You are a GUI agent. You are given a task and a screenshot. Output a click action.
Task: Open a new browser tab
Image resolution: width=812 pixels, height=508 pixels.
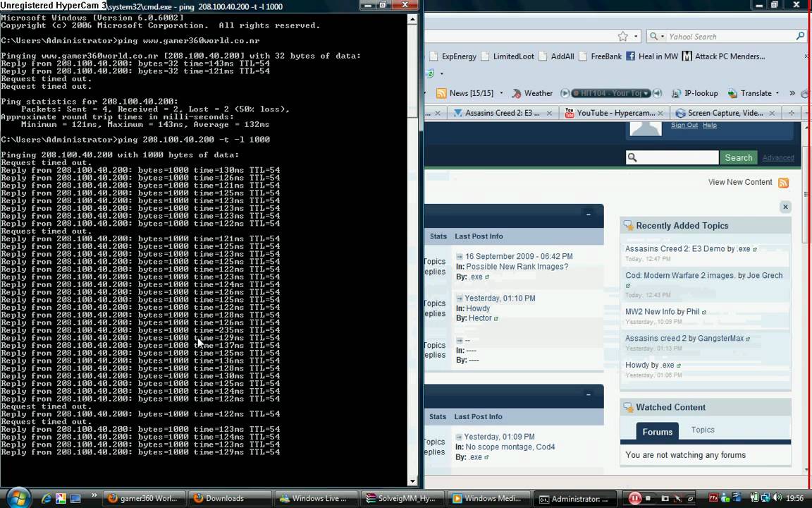[x=792, y=113]
